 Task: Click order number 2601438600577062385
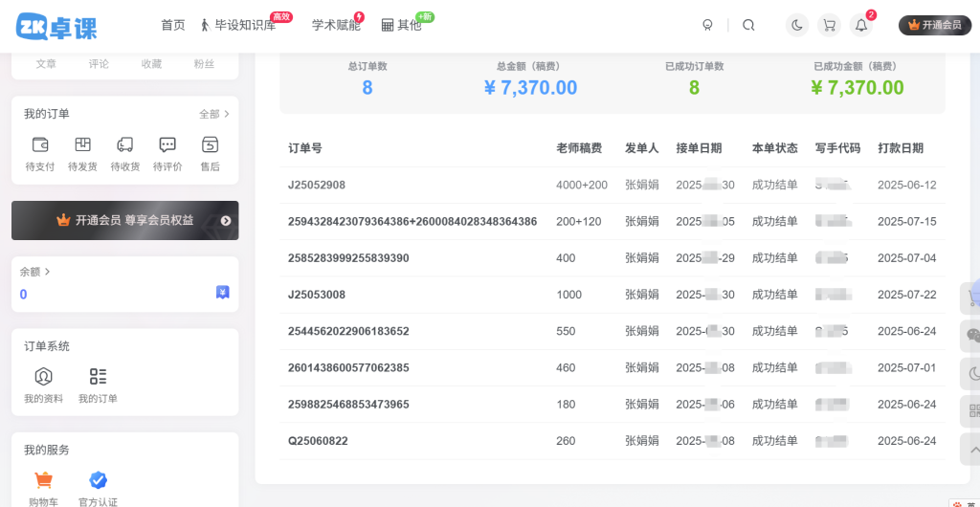tap(348, 367)
